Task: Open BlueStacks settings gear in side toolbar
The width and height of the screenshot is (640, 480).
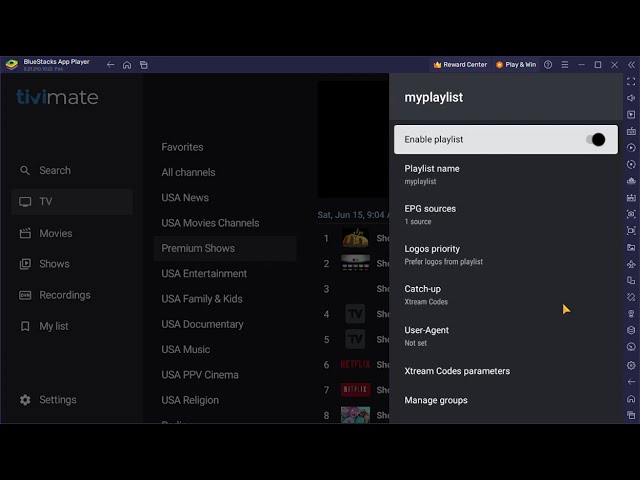Action: [631, 365]
